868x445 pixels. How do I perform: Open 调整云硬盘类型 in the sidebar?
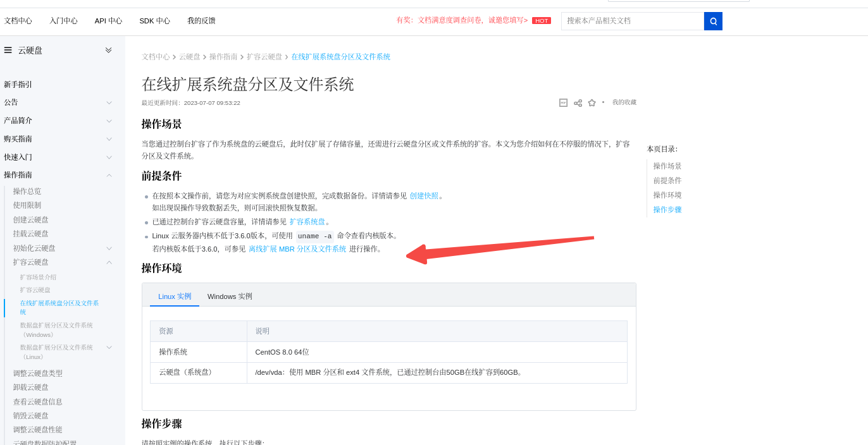pyautogui.click(x=38, y=374)
